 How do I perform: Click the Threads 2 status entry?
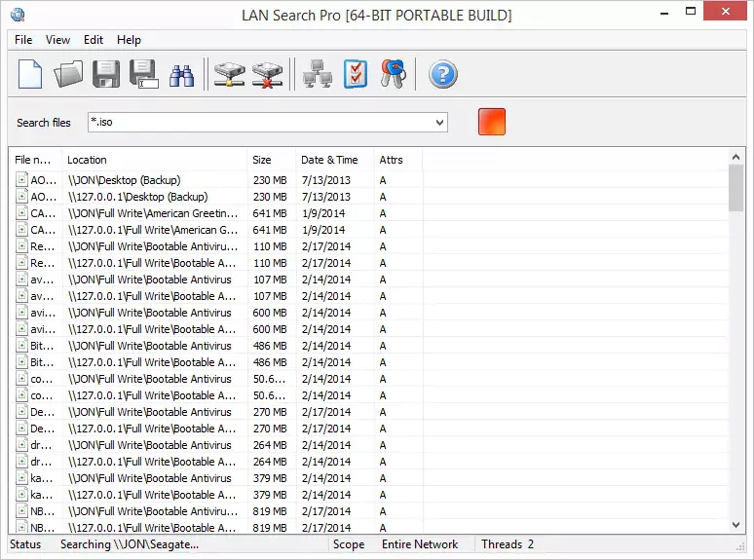(508, 544)
